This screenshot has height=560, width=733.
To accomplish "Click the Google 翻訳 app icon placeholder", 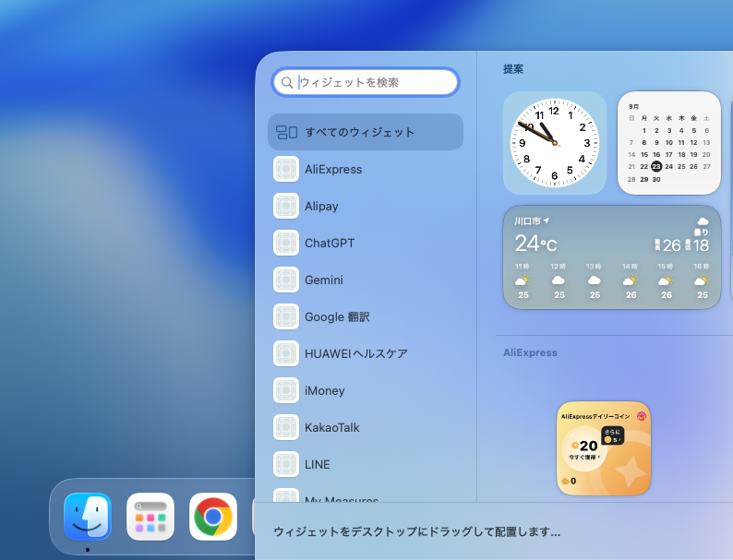I will pyautogui.click(x=286, y=316).
